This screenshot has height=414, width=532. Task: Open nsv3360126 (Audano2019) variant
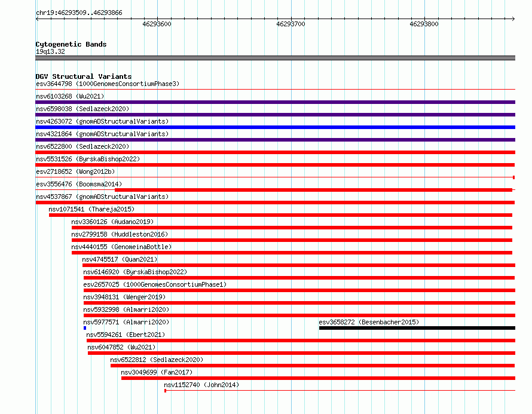pyautogui.click(x=112, y=222)
